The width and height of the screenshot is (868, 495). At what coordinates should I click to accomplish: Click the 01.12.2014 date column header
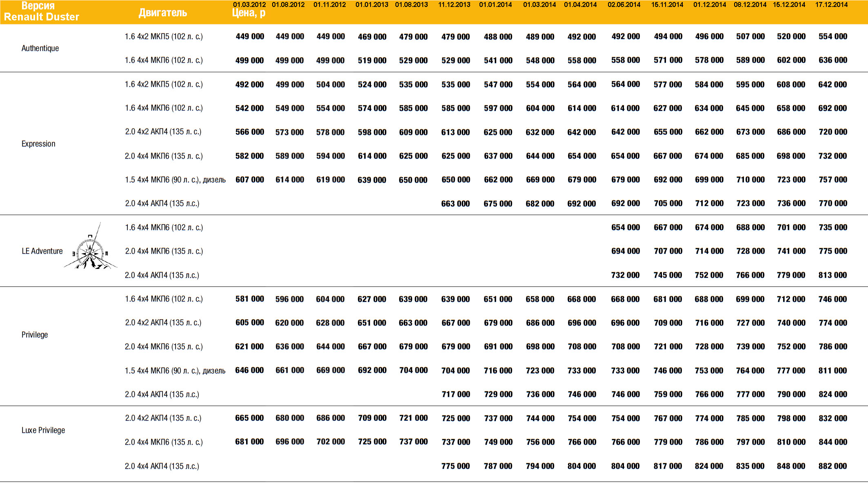tap(710, 4)
